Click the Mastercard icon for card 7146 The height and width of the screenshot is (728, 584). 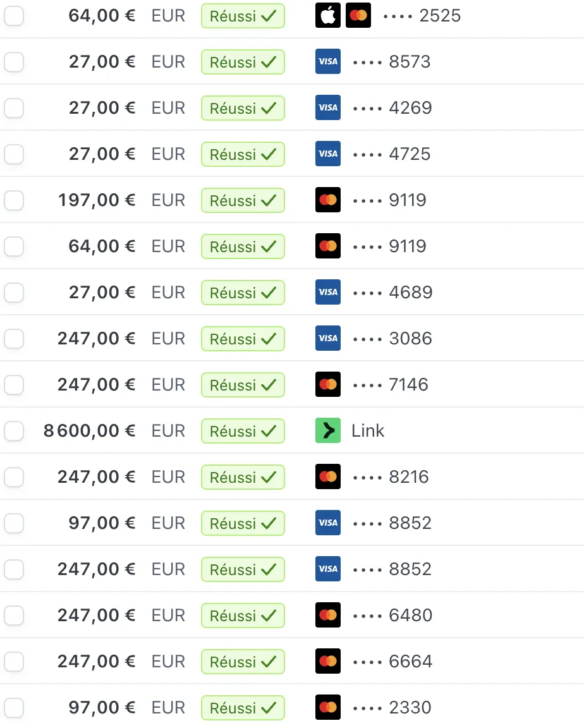pyautogui.click(x=328, y=384)
